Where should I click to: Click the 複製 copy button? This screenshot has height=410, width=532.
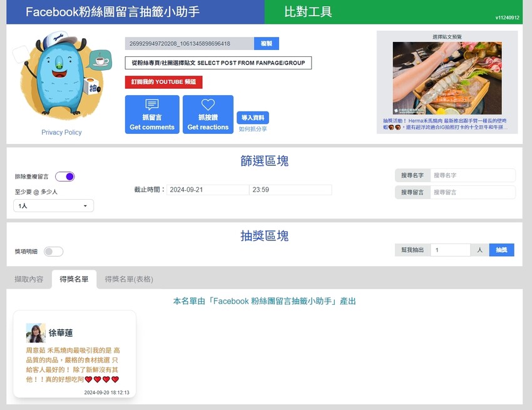click(267, 43)
